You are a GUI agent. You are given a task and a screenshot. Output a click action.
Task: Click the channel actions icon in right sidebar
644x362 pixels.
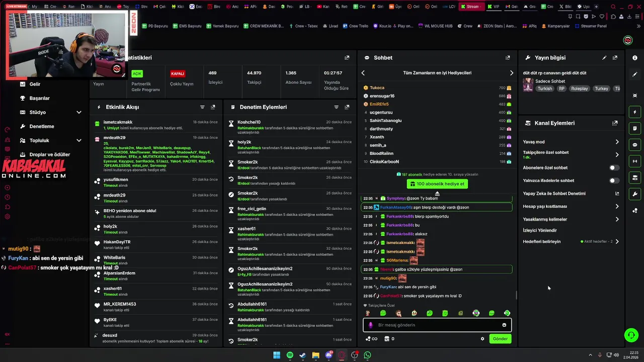635,177
